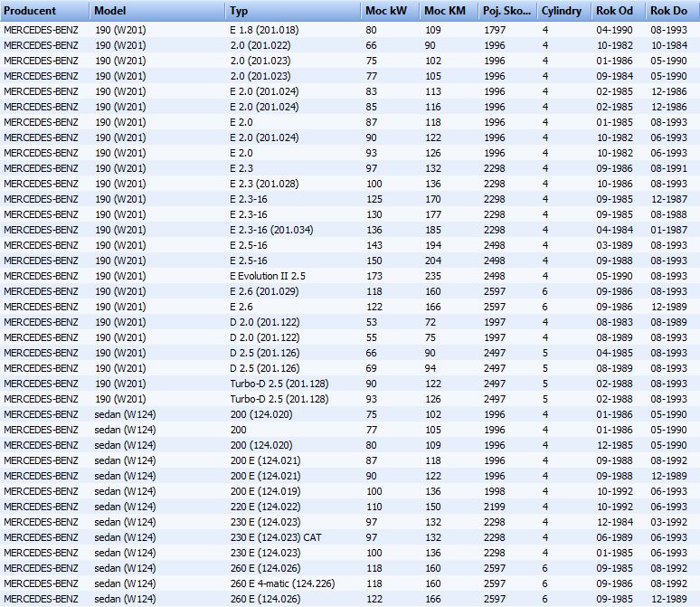
Task: Sort by the Typ column header
Action: [293, 11]
